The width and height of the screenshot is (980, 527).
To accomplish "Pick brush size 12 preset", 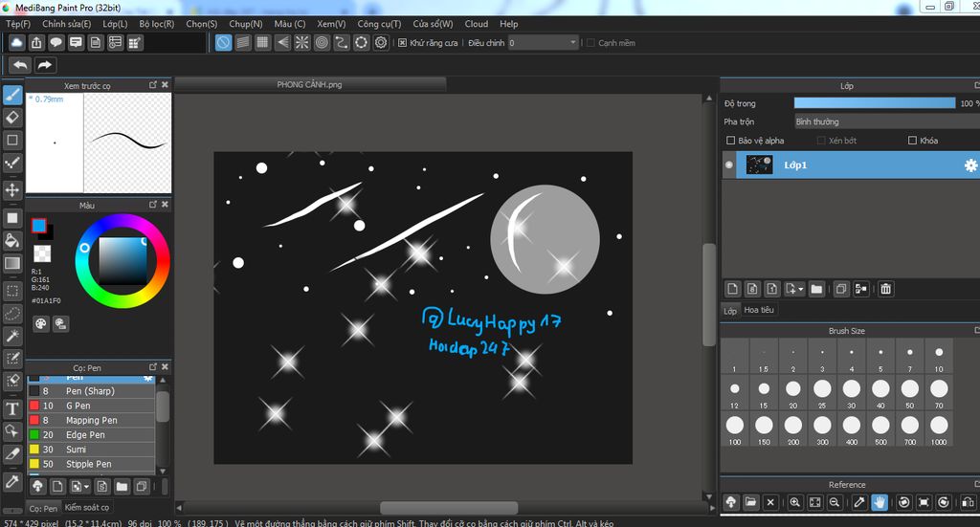I will pos(734,392).
